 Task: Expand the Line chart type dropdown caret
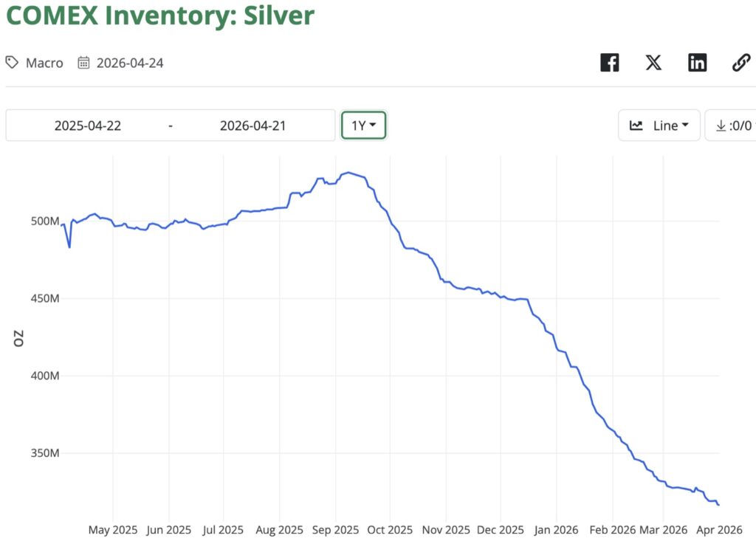685,125
